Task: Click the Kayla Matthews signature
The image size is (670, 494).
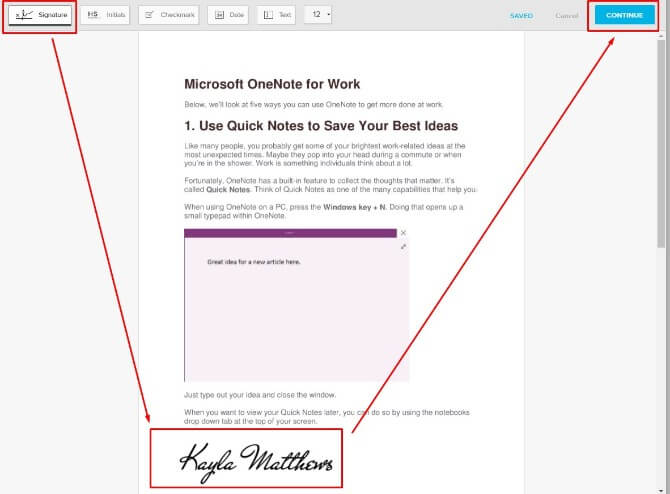Action: (256, 462)
